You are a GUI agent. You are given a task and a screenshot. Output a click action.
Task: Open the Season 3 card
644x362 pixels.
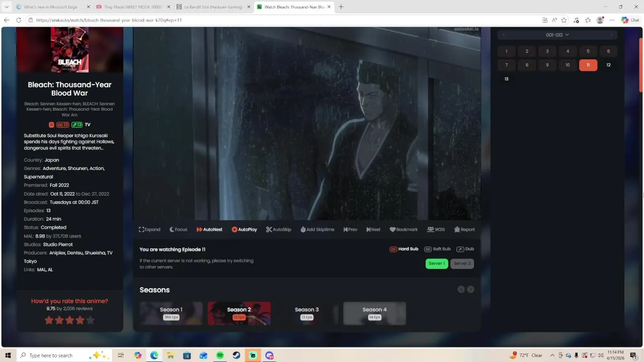307,313
